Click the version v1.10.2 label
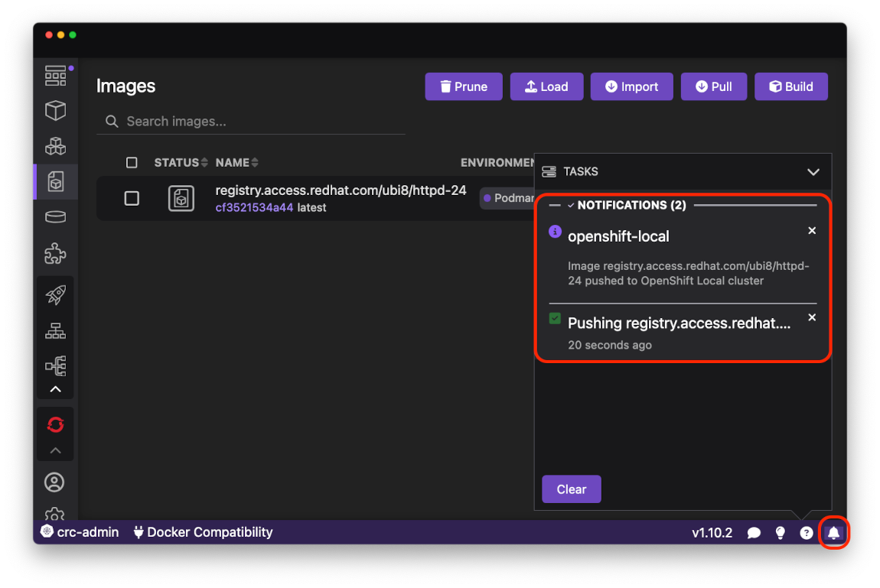 coord(712,532)
